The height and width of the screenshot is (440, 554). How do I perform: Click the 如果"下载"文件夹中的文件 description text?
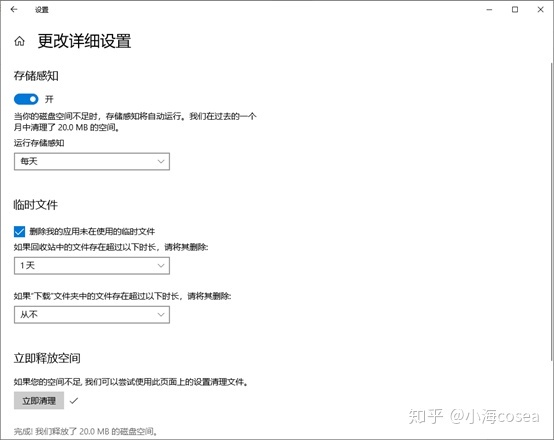122,296
